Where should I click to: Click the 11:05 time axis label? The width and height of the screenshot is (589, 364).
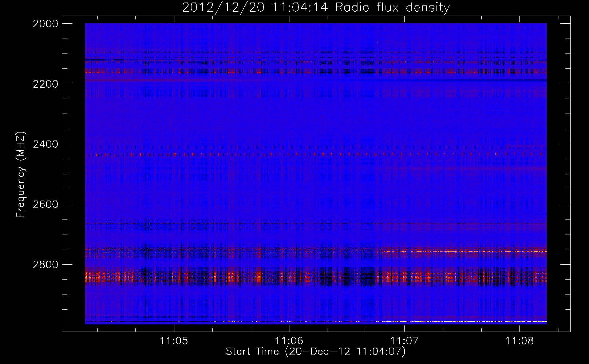click(x=174, y=341)
